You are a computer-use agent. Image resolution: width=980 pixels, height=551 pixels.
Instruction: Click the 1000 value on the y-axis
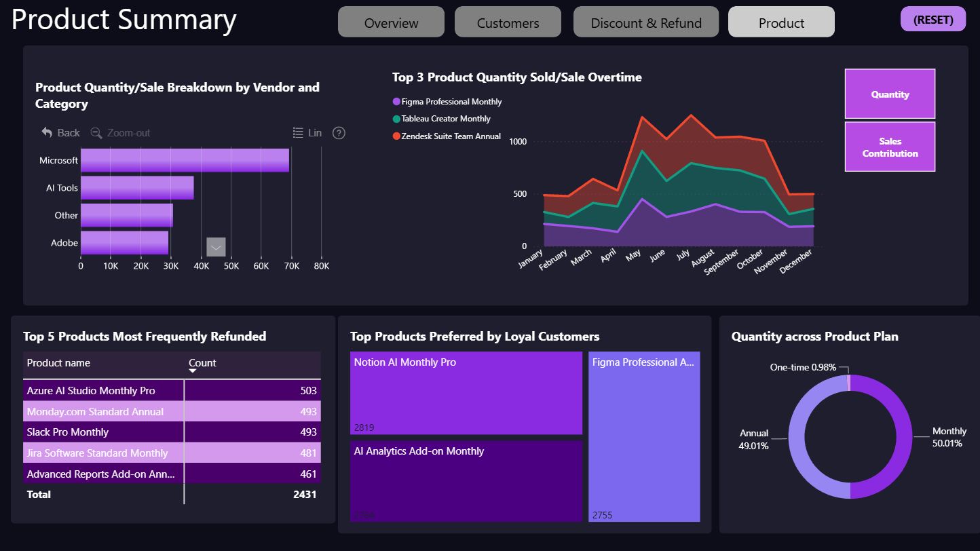(x=518, y=142)
